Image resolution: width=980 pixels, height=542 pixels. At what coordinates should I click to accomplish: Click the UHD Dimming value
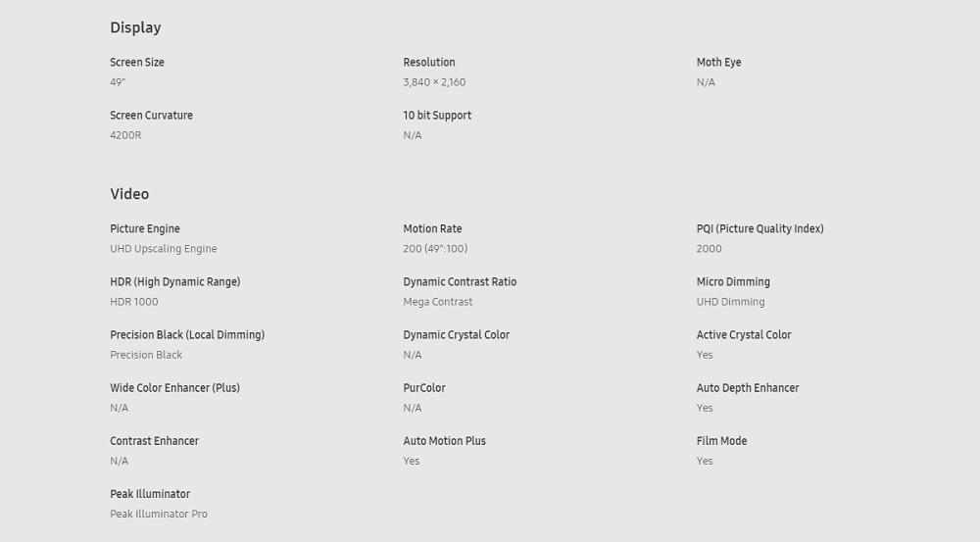(x=731, y=302)
